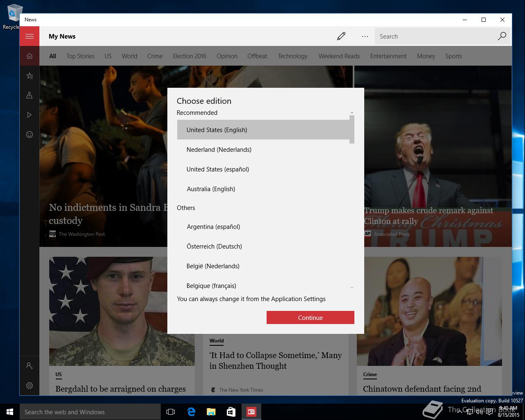
Task: Open File Explorer from taskbar
Action: [x=211, y=412]
